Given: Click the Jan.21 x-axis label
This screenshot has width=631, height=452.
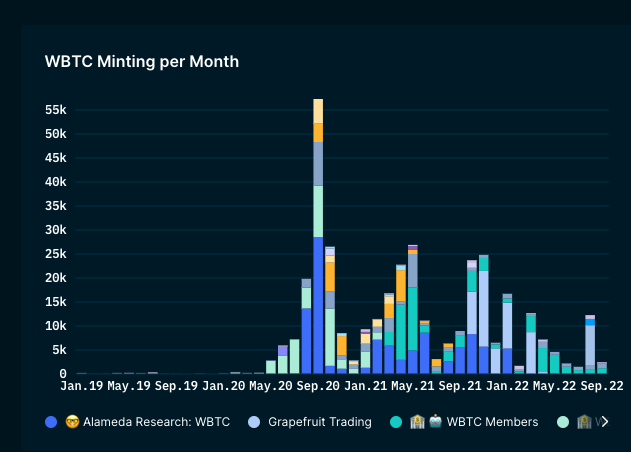Looking at the screenshot, I should pyautogui.click(x=365, y=386).
